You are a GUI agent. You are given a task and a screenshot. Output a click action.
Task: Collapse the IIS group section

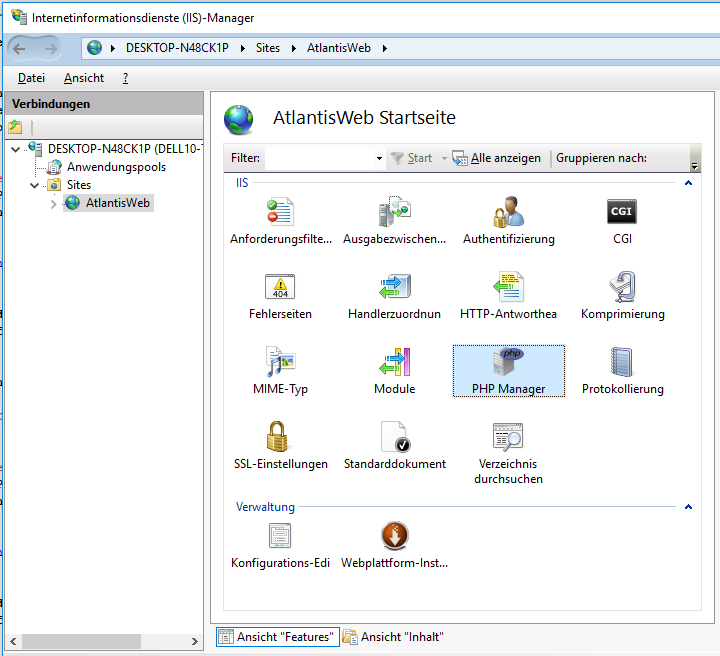pyautogui.click(x=688, y=183)
